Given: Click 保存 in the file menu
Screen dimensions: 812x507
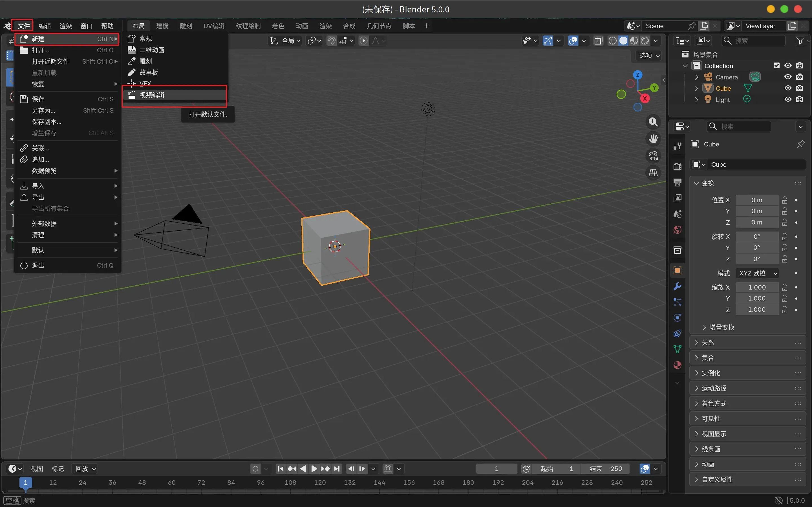Looking at the screenshot, I should 38,99.
